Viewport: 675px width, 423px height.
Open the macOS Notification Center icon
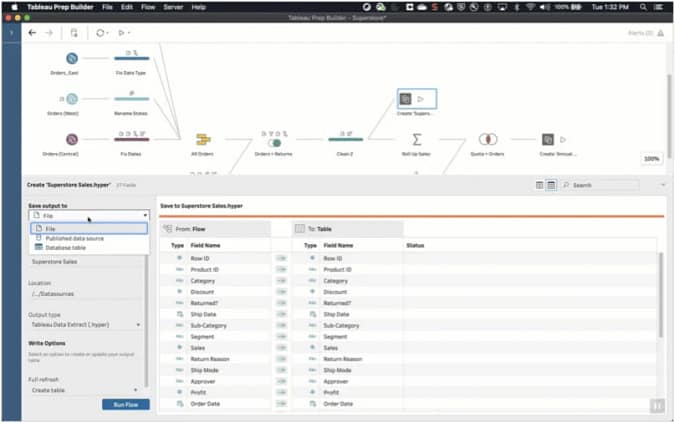point(658,7)
